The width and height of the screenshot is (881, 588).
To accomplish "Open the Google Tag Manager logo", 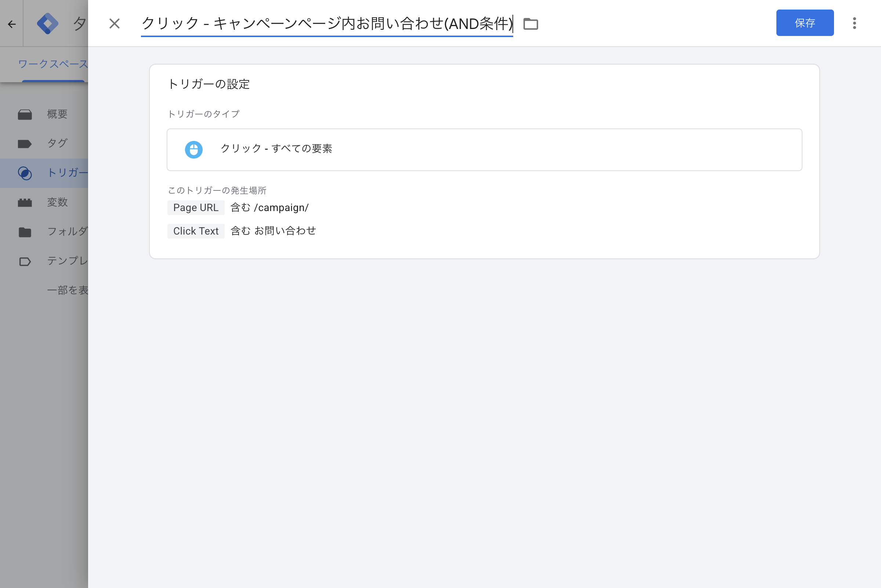I will [x=48, y=23].
